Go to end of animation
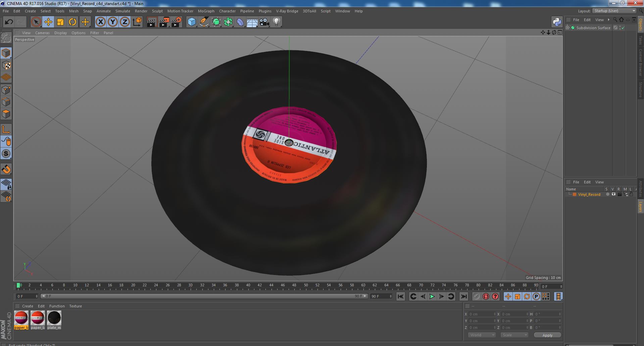The width and height of the screenshot is (644, 346). coord(464,296)
